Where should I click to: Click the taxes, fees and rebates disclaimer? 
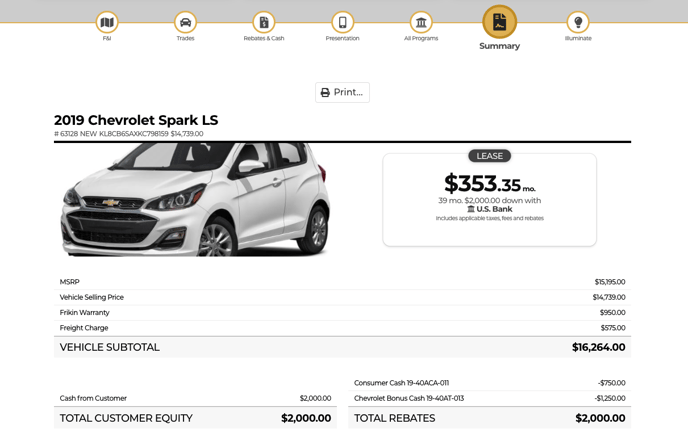pos(490,218)
